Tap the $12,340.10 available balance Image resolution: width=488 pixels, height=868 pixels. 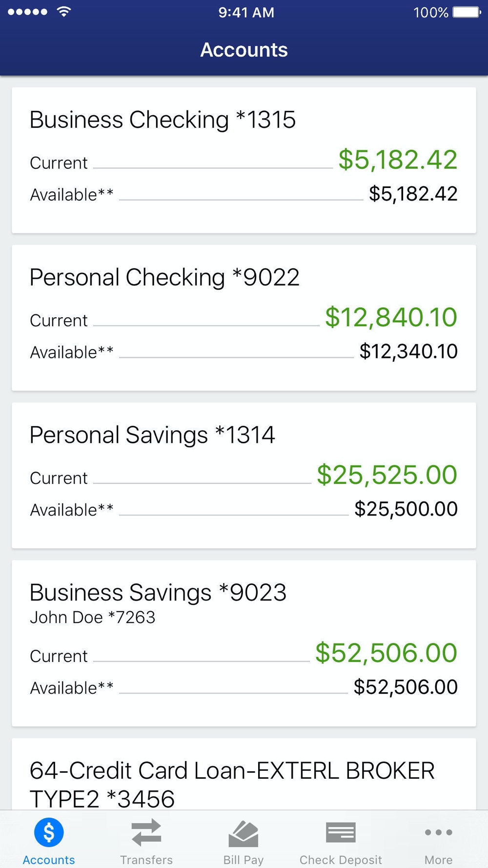pos(408,351)
